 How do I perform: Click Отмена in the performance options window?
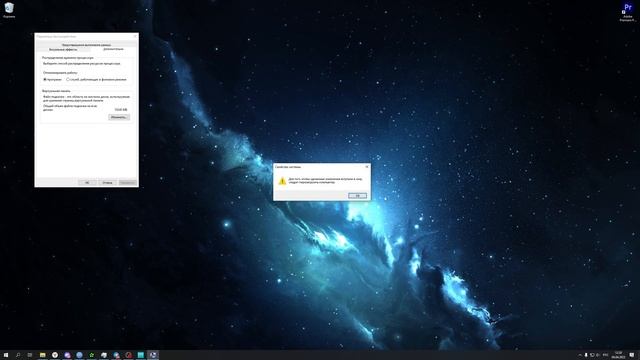click(107, 182)
